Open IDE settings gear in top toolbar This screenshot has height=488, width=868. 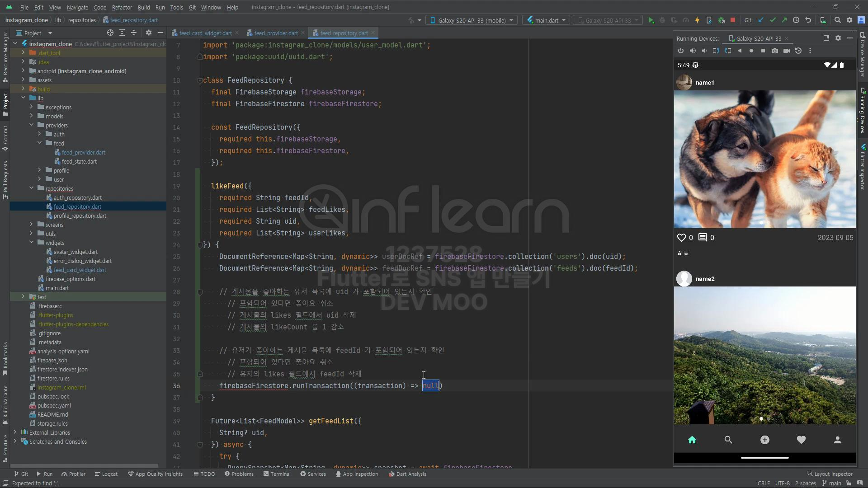849,20
